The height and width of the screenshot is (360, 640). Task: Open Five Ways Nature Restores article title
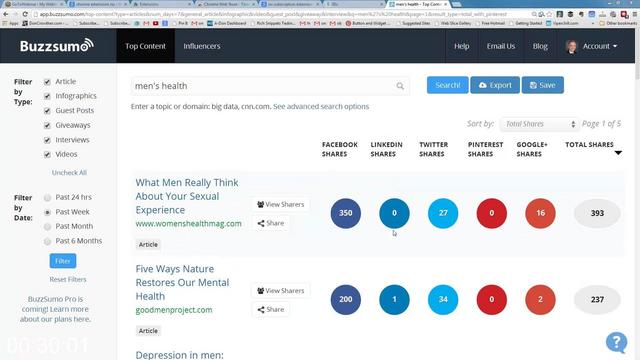tap(182, 282)
